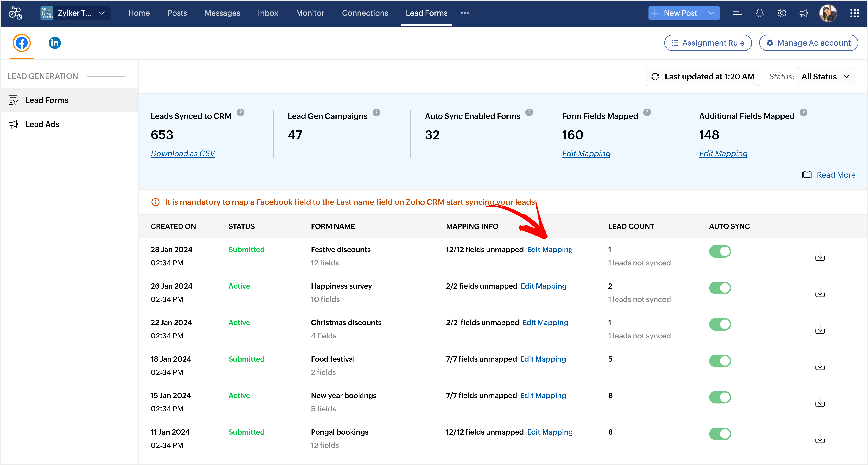Select the LinkedIn channel icon
868x465 pixels.
point(55,43)
